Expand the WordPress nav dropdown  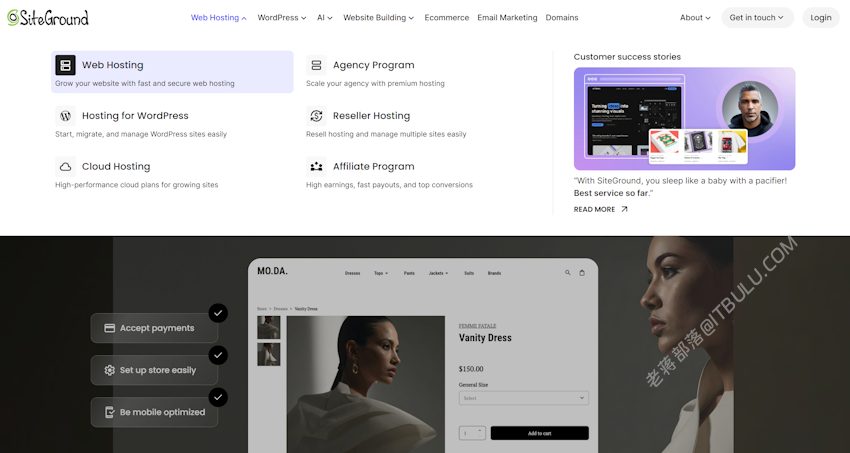[x=281, y=17]
